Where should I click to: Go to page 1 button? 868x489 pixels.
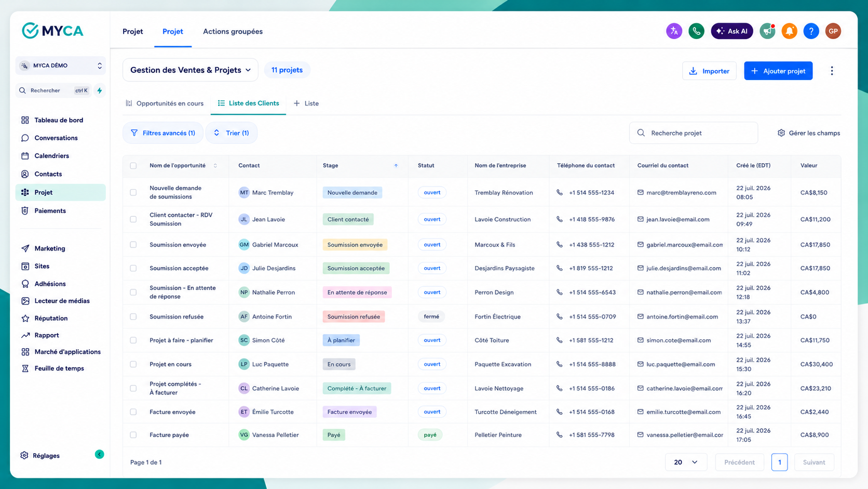pos(779,462)
